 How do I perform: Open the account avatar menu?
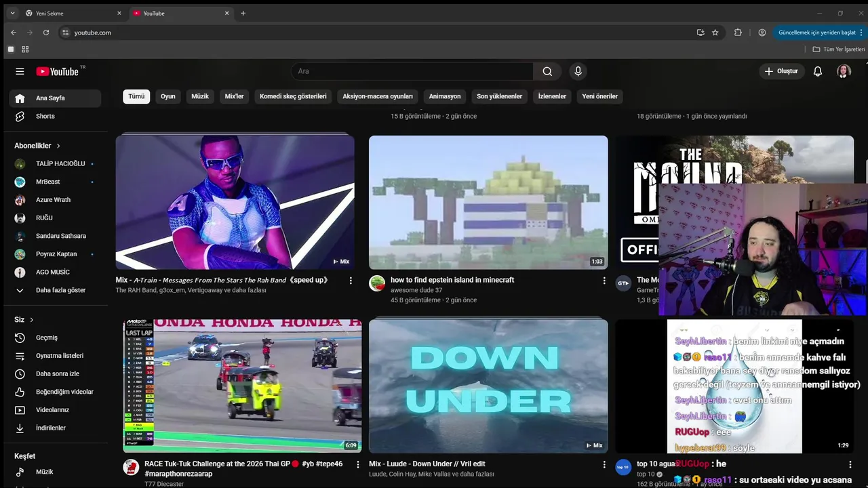pos(844,71)
